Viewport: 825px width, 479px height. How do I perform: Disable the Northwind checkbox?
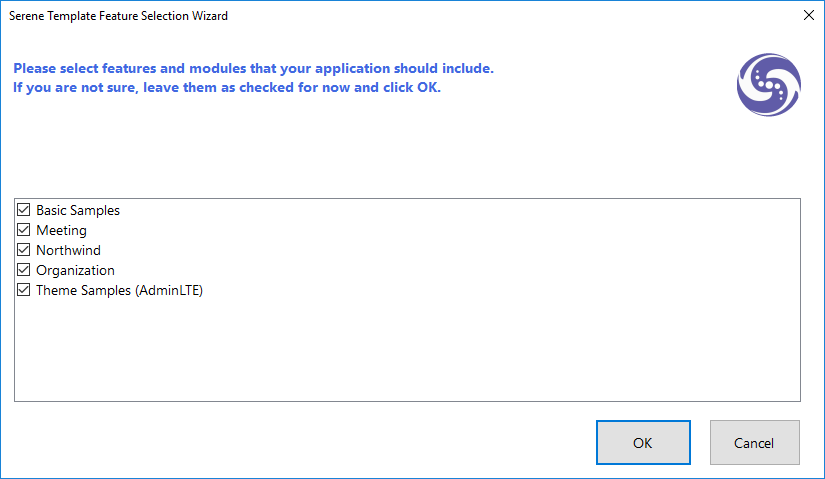click(24, 251)
